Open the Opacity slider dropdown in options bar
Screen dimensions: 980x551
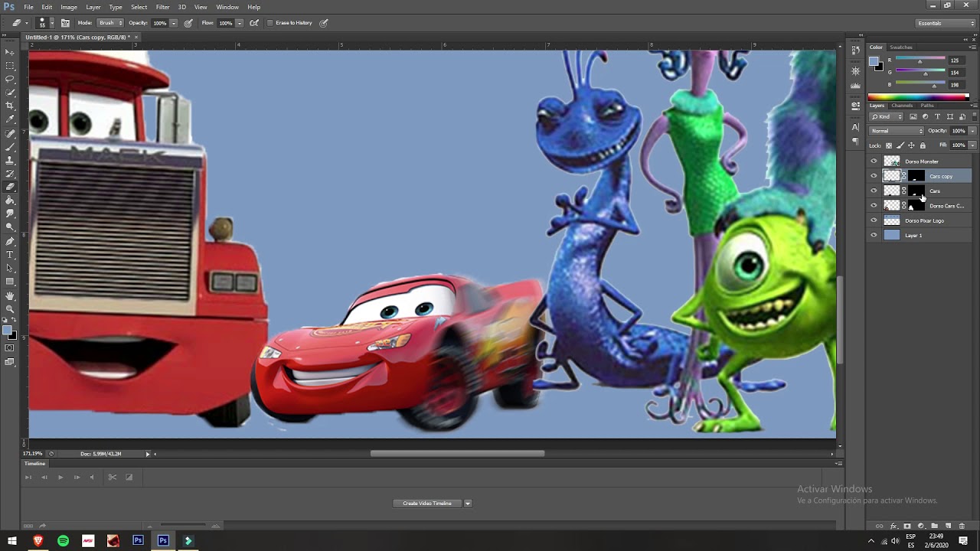174,23
